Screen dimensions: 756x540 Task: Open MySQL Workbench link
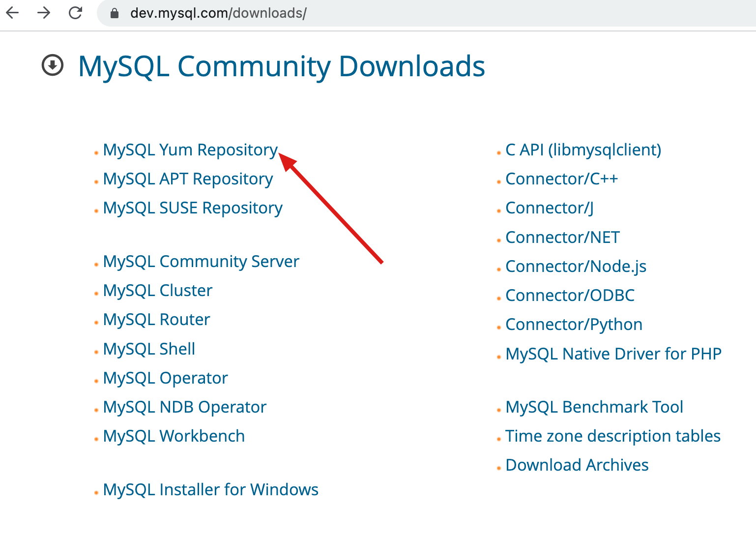click(x=174, y=436)
